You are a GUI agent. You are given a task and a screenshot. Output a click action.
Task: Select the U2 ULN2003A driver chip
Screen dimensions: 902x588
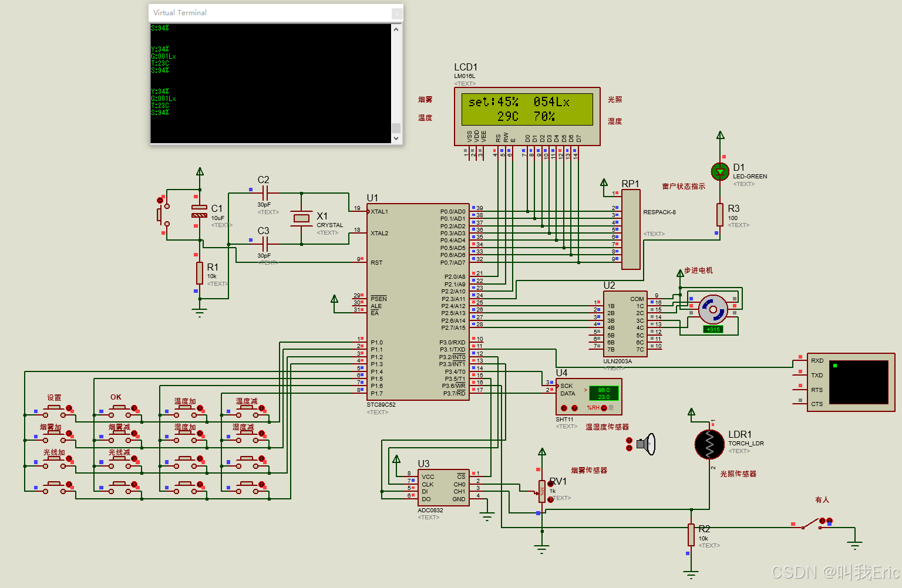[625, 325]
